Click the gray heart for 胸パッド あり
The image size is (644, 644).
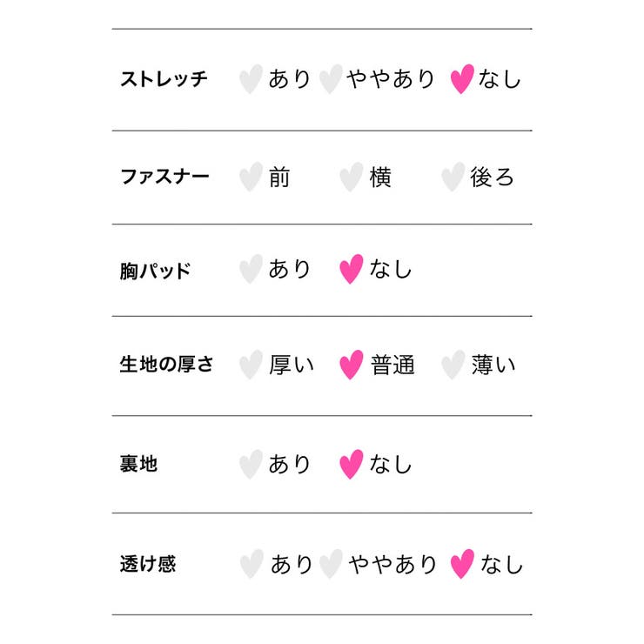[x=251, y=269]
